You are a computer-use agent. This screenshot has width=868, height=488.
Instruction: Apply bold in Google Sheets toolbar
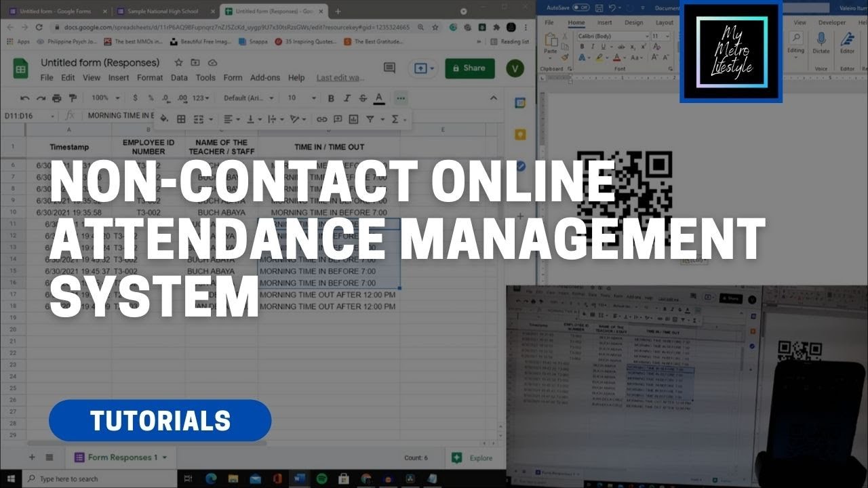click(x=331, y=98)
